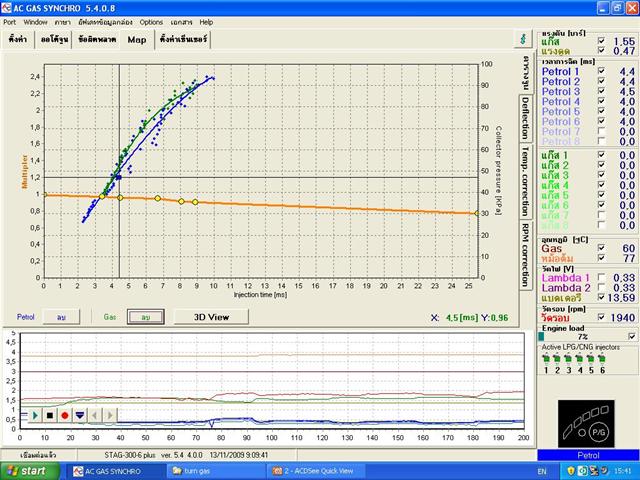Start recording with the red record button

coord(65,414)
